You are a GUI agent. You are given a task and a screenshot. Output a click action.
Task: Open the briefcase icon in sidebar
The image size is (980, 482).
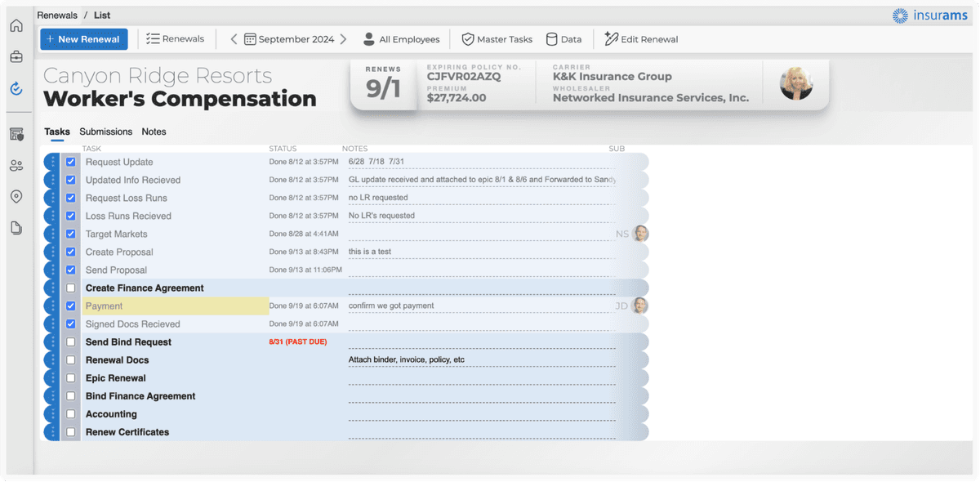point(16,57)
